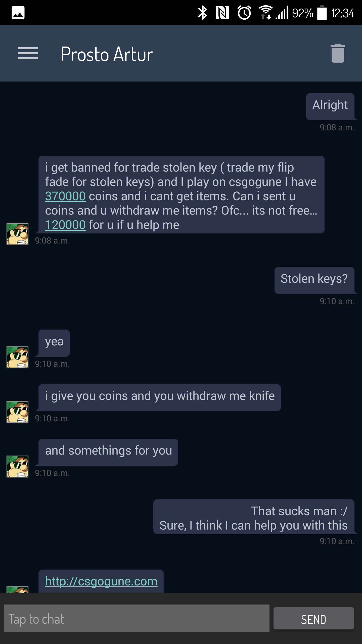The width and height of the screenshot is (362, 644).
Task: Tap the battery status icon
Action: pyautogui.click(x=322, y=13)
